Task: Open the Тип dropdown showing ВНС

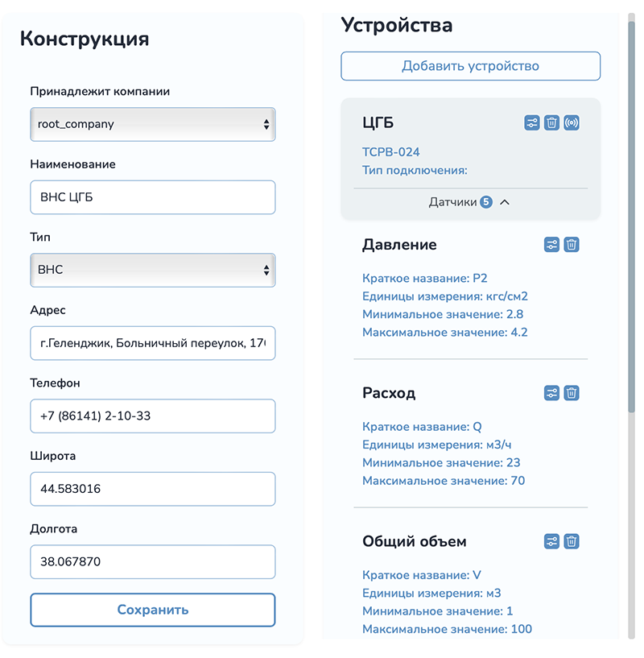Action: pyautogui.click(x=152, y=269)
